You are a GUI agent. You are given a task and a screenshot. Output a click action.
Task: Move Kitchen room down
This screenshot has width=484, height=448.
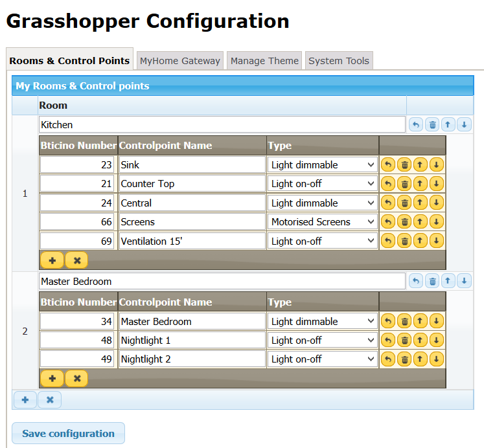464,125
